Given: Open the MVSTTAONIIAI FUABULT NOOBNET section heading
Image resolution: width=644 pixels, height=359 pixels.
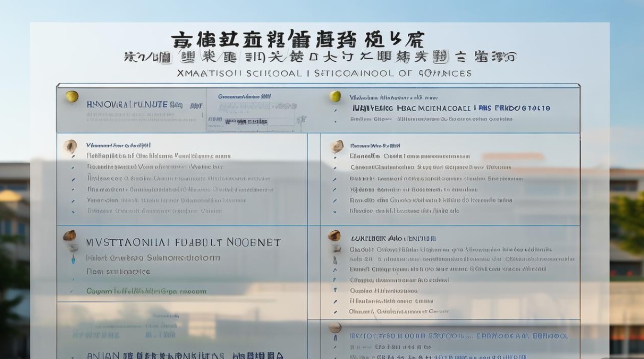Looking at the screenshot, I should click(183, 243).
